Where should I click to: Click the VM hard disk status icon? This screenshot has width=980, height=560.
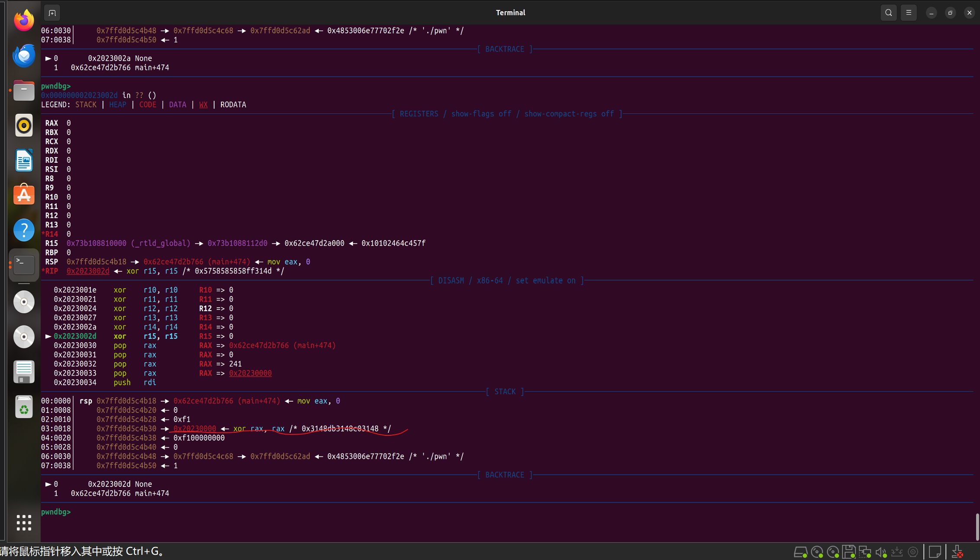801,552
